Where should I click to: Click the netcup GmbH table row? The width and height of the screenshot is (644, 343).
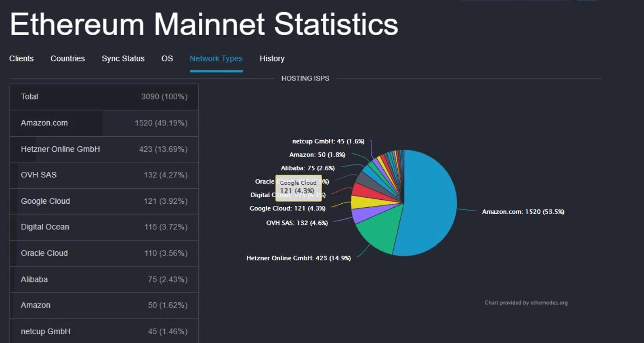click(x=104, y=331)
